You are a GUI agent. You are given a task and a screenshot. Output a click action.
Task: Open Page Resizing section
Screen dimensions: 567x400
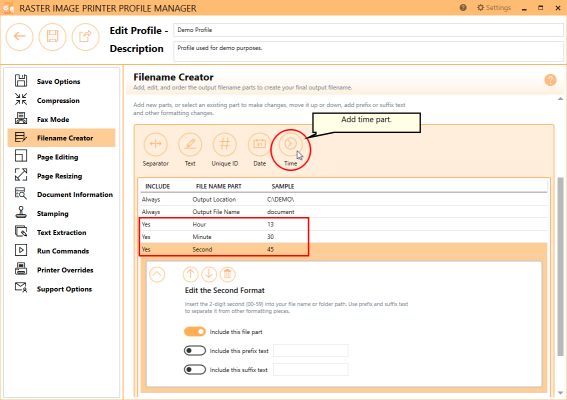(61, 176)
